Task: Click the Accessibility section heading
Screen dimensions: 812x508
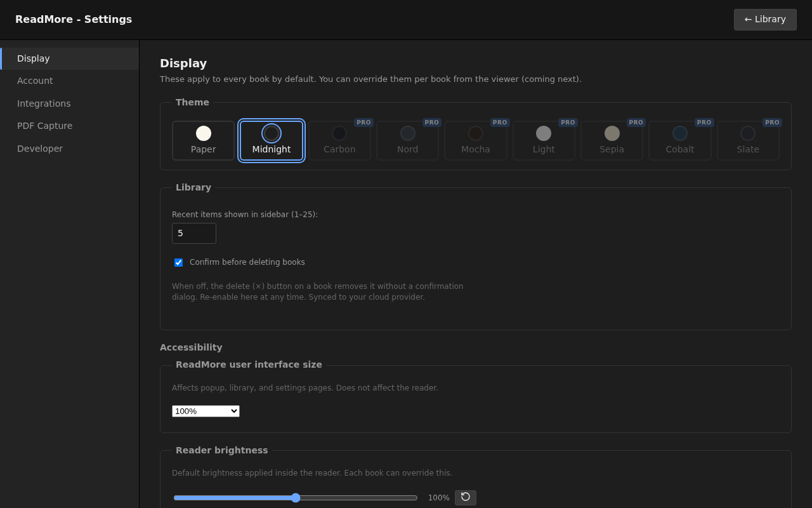Action: [x=191, y=347]
